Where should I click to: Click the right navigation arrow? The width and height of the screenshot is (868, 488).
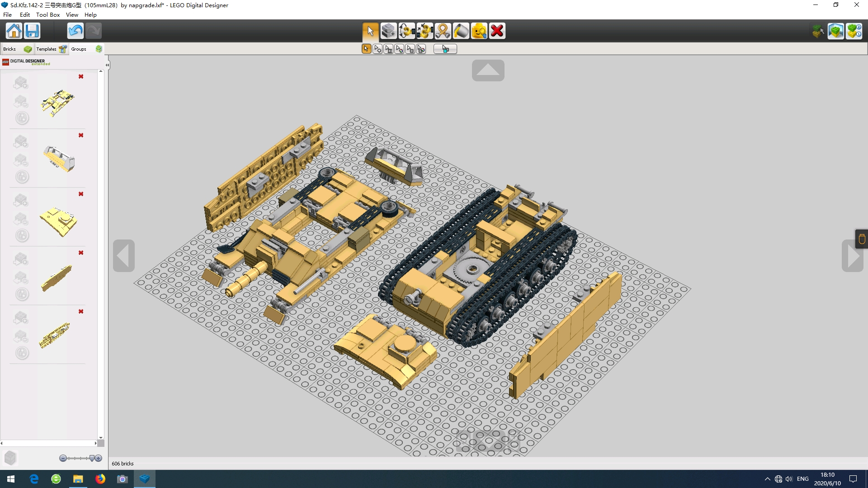click(854, 255)
